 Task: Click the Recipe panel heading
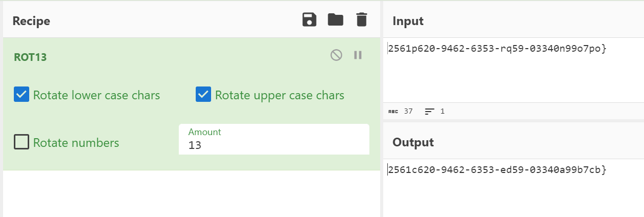31,21
